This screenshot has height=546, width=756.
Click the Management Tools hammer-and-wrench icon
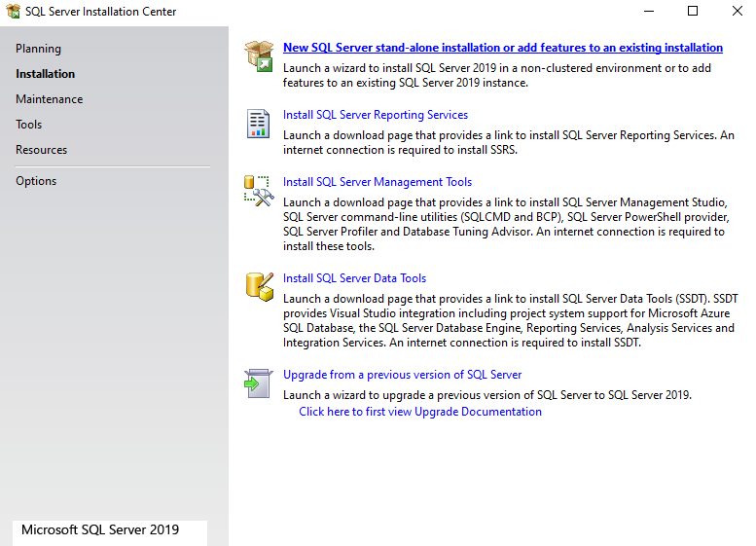point(259,191)
